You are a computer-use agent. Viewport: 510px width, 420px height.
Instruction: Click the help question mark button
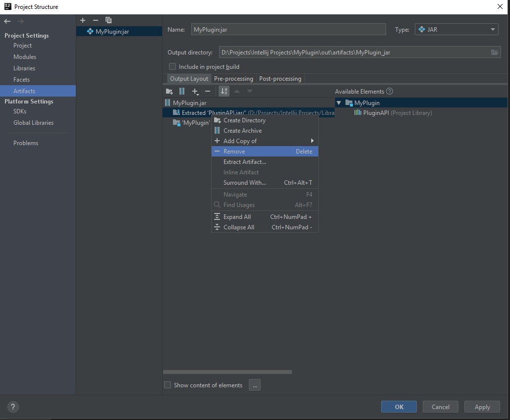(13, 407)
